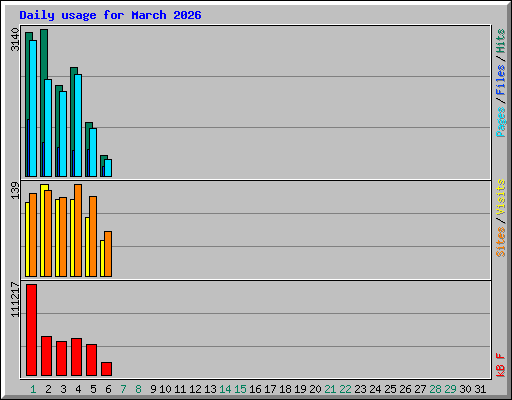The image size is (512, 400).
Task: Click the cyan pages bar for day 3
Action: click(63, 134)
